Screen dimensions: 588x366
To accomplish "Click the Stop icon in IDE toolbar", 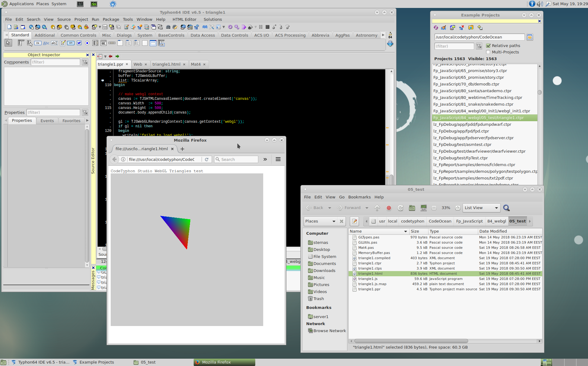I will 267,27.
